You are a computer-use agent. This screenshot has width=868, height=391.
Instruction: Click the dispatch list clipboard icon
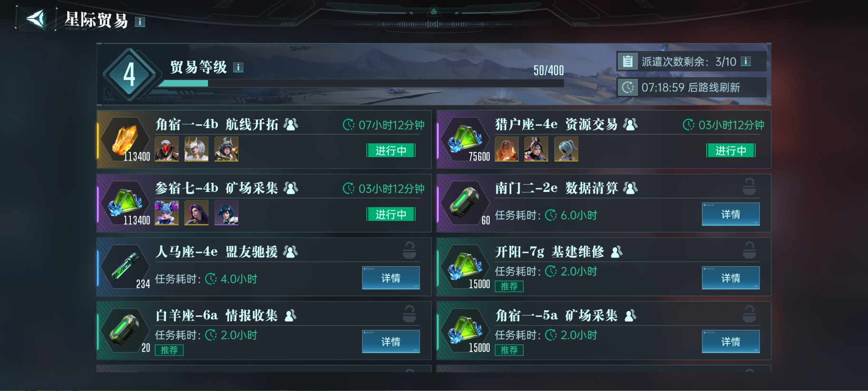628,61
